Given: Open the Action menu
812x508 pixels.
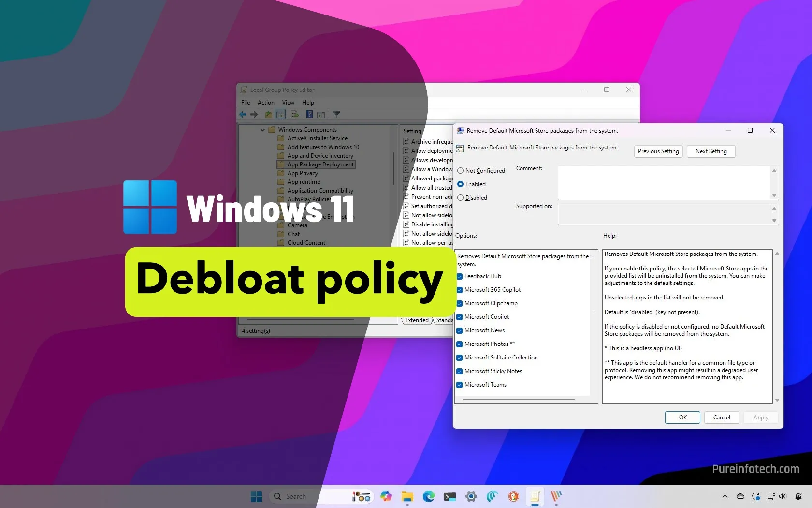Looking at the screenshot, I should 266,102.
